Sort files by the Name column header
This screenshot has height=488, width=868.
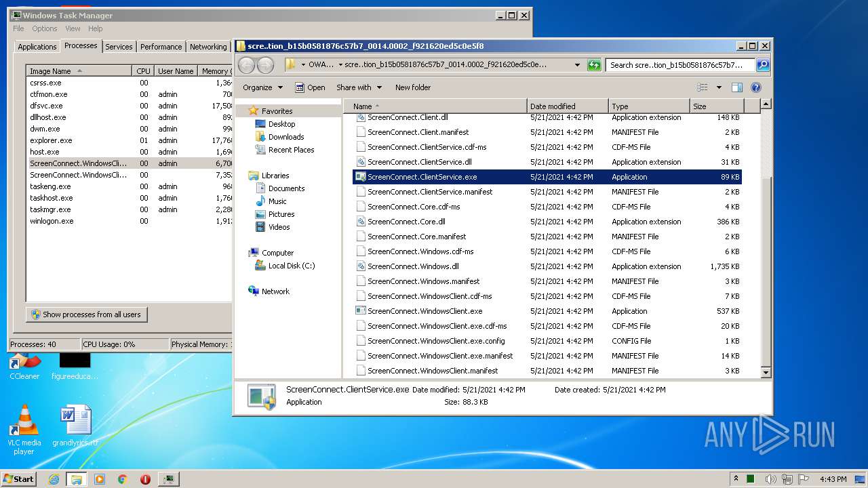coord(435,106)
